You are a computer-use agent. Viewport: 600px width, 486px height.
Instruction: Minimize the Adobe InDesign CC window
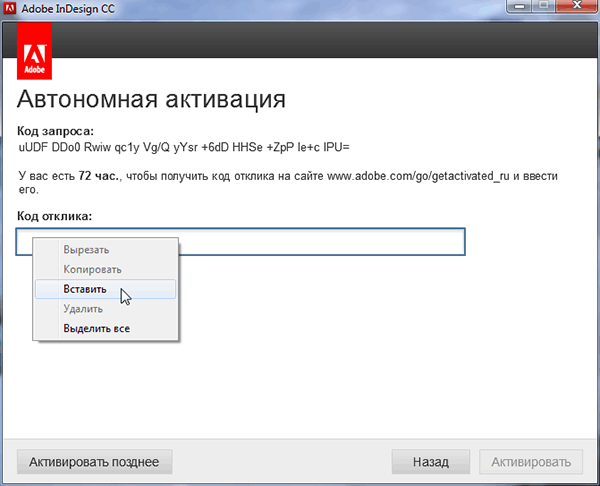pos(518,7)
